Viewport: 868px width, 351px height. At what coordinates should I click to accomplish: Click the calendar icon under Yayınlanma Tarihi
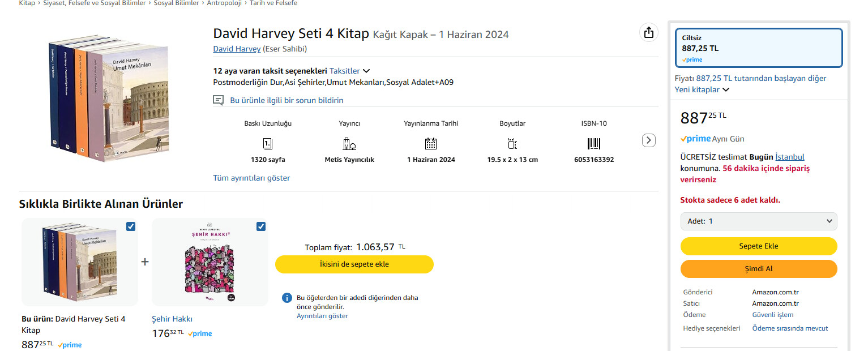431,143
